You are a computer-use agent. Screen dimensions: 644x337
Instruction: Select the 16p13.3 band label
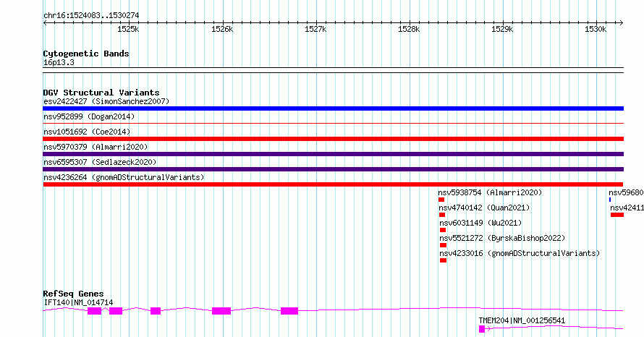(x=59, y=62)
